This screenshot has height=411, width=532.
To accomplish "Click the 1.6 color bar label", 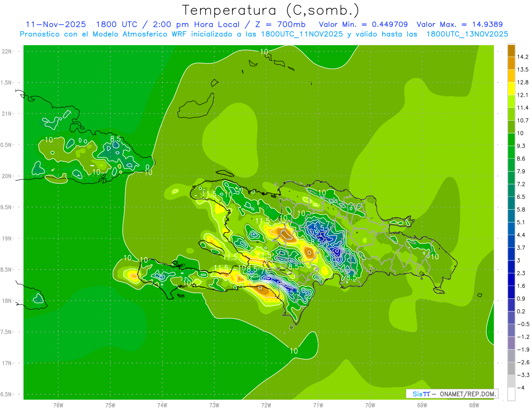I will tap(521, 286).
